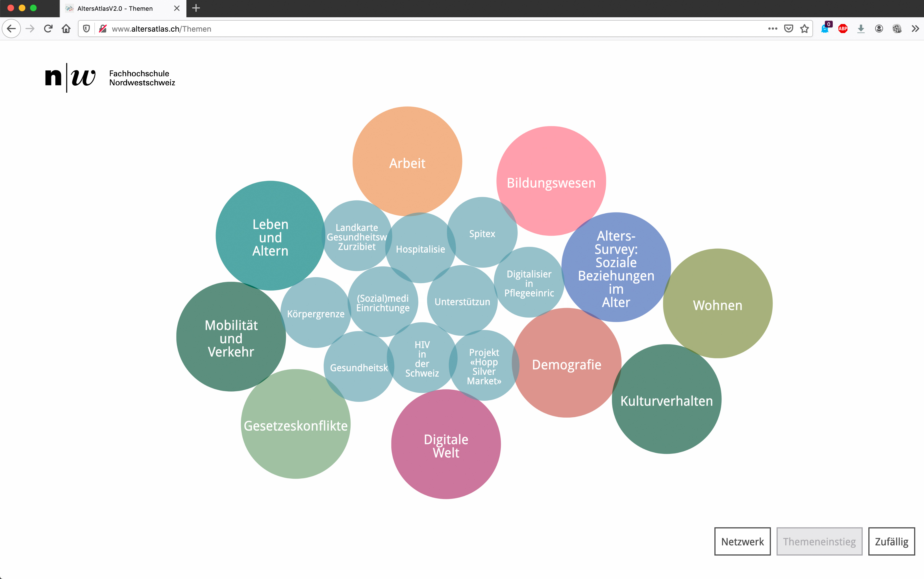Open page actions three-dots menu

(x=772, y=29)
